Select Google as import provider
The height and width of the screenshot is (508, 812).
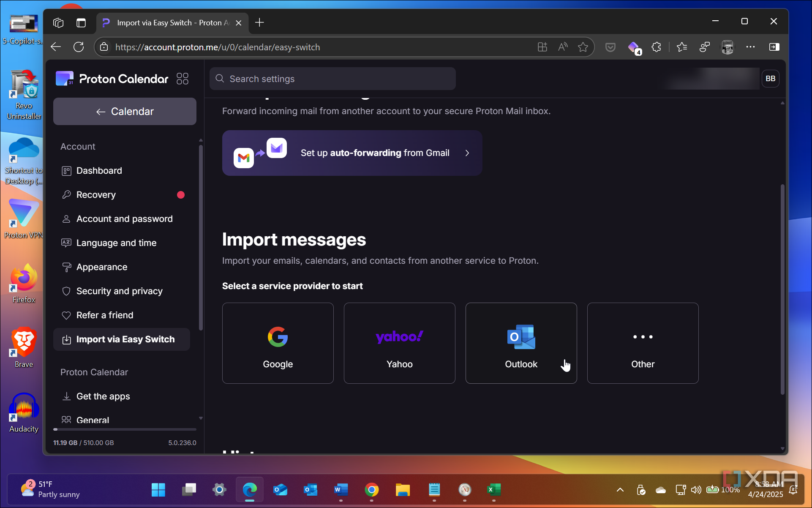278,343
